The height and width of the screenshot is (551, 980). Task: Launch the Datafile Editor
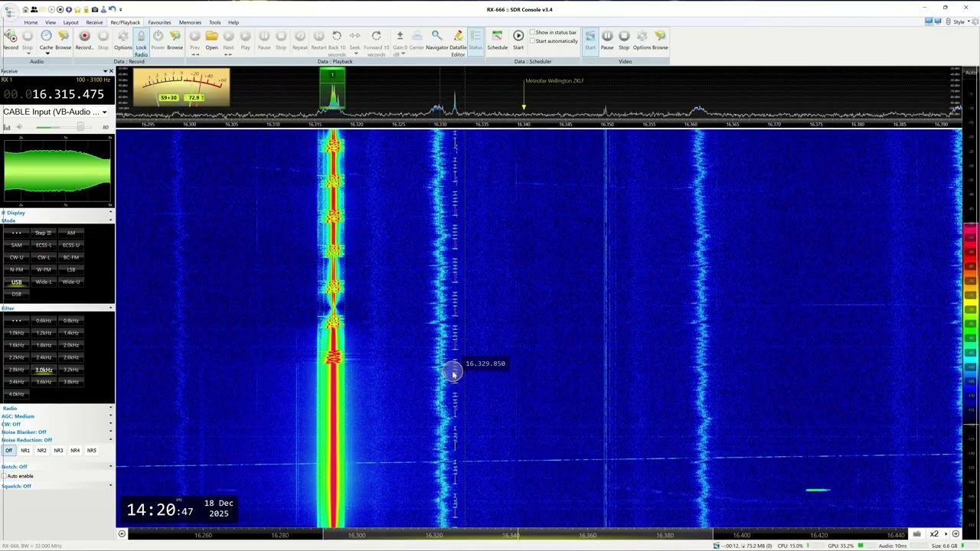point(458,42)
